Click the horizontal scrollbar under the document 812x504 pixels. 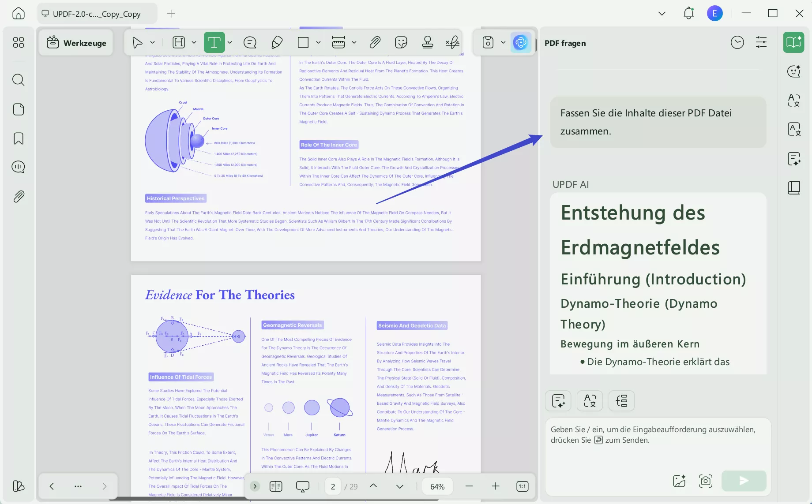(x=274, y=500)
